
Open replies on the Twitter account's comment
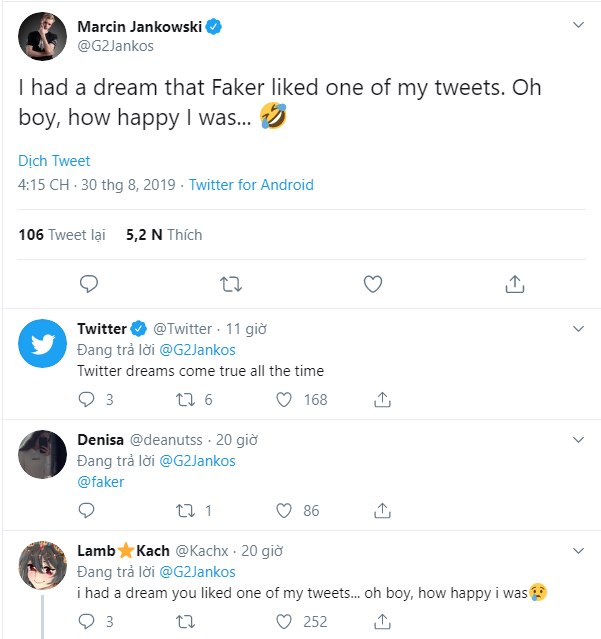(86, 400)
